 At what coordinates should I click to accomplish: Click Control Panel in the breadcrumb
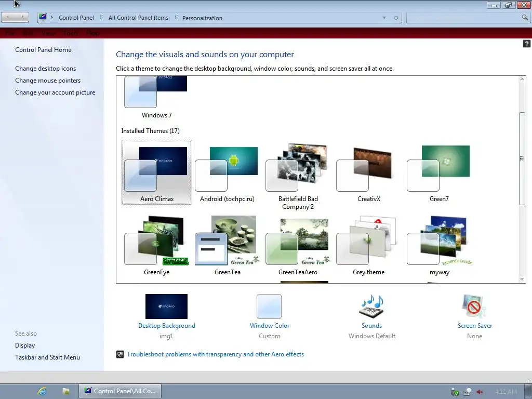pos(76,18)
